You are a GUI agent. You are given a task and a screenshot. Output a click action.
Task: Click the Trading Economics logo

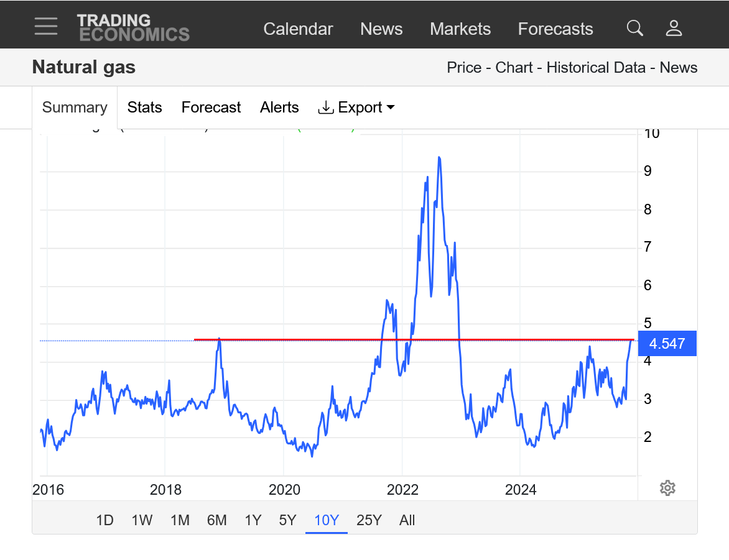tap(133, 28)
